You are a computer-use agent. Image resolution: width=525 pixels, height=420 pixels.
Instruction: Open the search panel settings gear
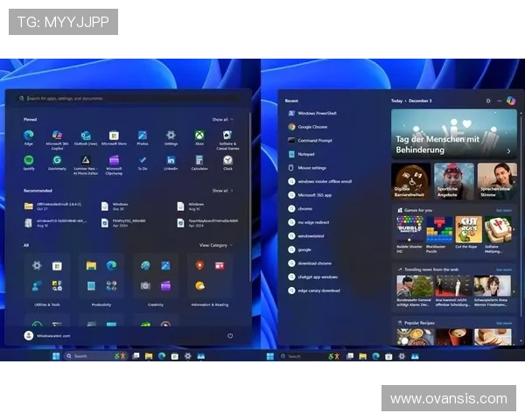488,101
